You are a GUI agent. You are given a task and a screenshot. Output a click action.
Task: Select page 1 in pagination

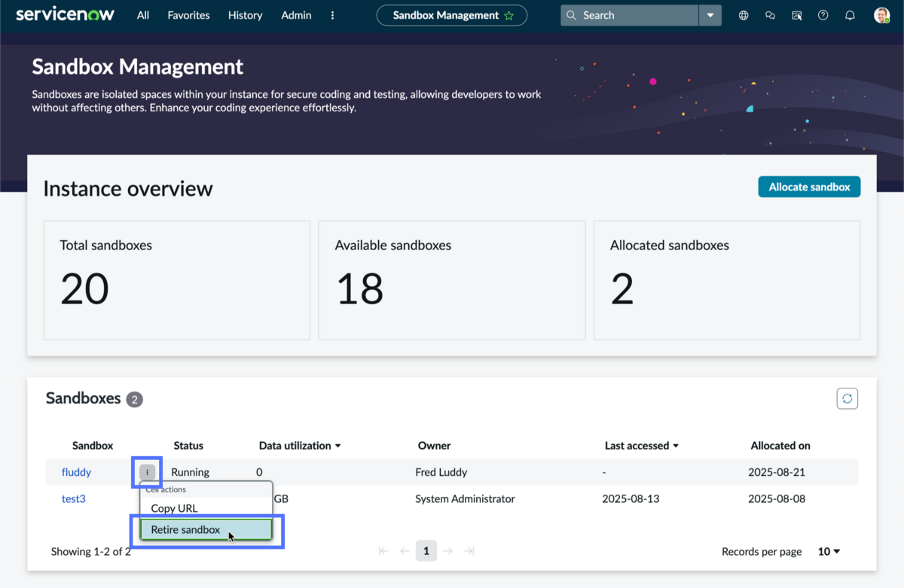click(426, 551)
